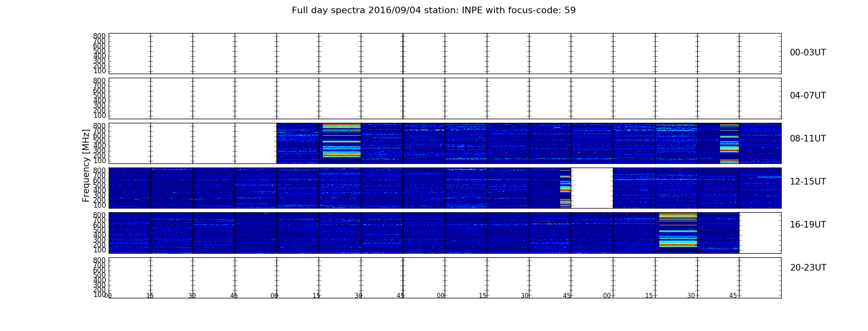Select the '12-15UT' row label
868x331 pixels.
pos(808,182)
